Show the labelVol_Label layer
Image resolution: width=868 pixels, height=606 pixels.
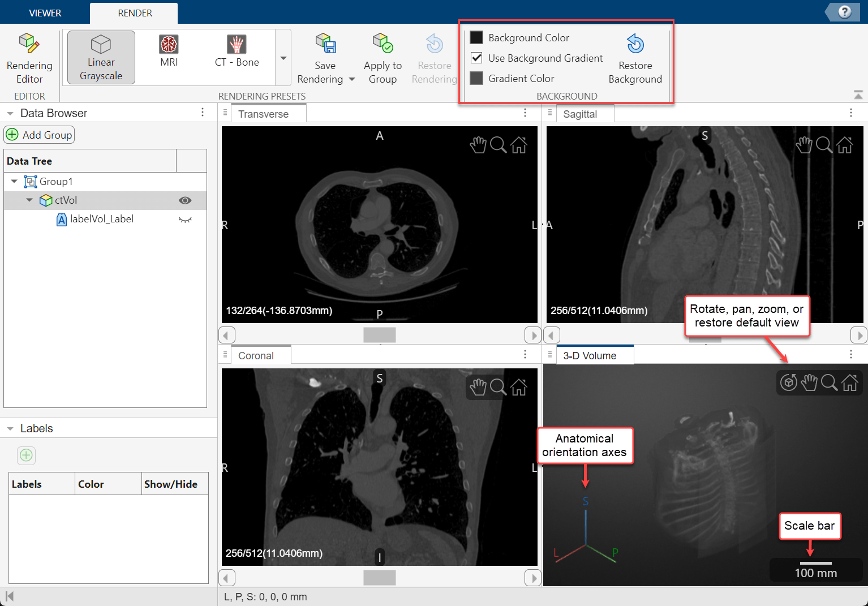[x=185, y=220]
